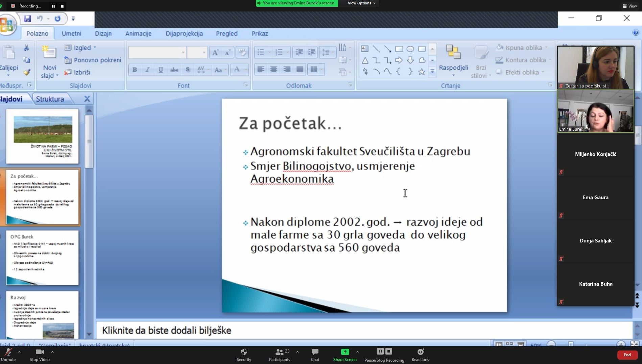This screenshot has height=364, width=642.
Task: Expand Zoom audio options caret next to Unmute
Action: (x=19, y=352)
